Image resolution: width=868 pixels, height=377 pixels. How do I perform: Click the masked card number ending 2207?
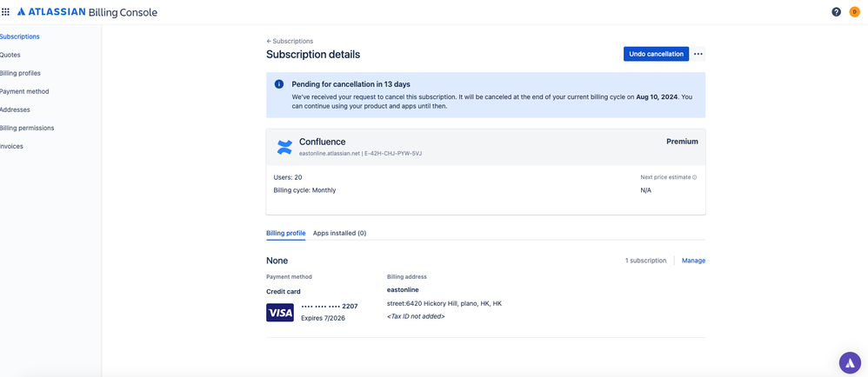pyautogui.click(x=331, y=307)
